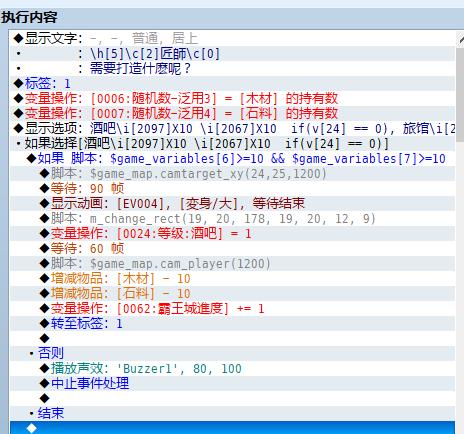Select '变量操作: [0006:随机数-泛用3] = [木材] 的持有数' row

232,98
